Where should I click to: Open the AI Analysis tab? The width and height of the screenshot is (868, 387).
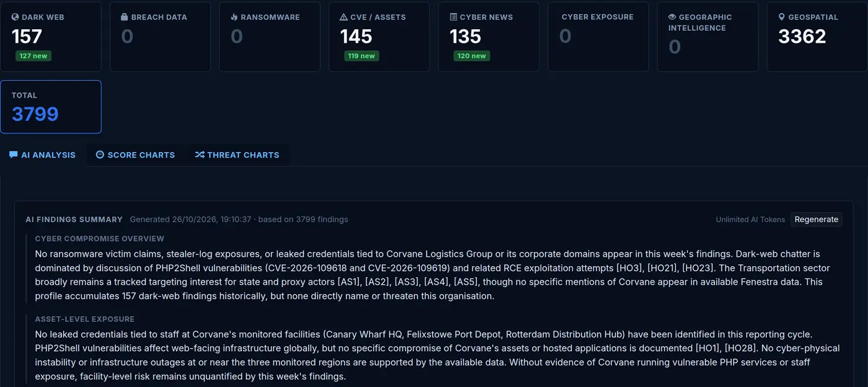coord(43,155)
